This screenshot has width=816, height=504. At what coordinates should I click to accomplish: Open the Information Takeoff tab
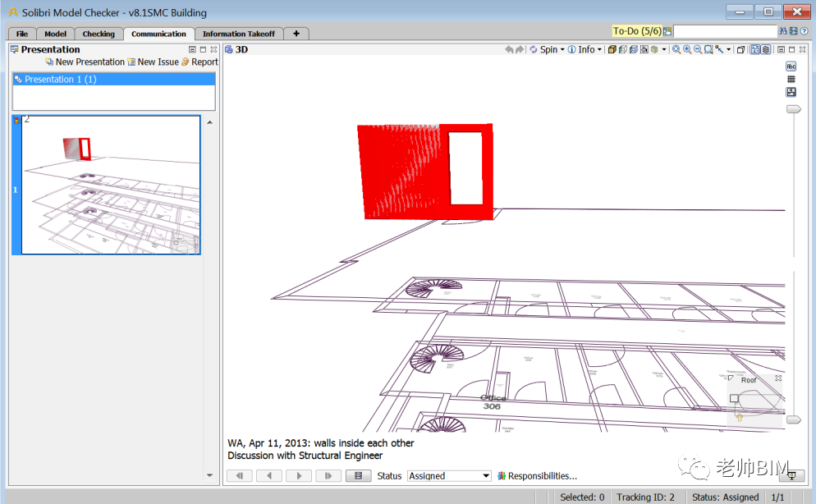click(x=239, y=34)
